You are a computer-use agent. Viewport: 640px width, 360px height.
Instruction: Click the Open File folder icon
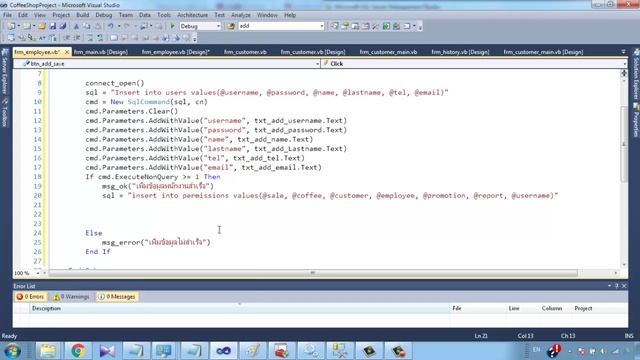pos(42,26)
